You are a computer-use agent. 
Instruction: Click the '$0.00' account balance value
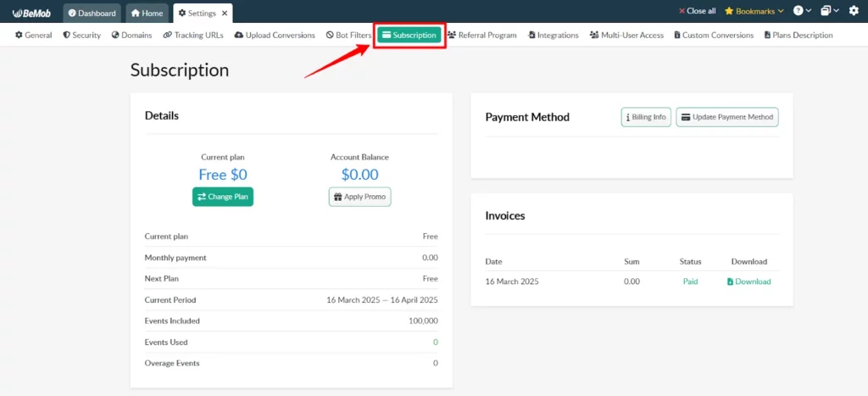[359, 175]
